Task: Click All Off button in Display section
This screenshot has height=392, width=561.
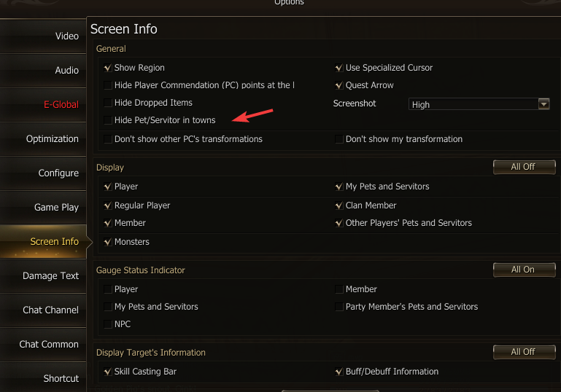Action: 522,167
